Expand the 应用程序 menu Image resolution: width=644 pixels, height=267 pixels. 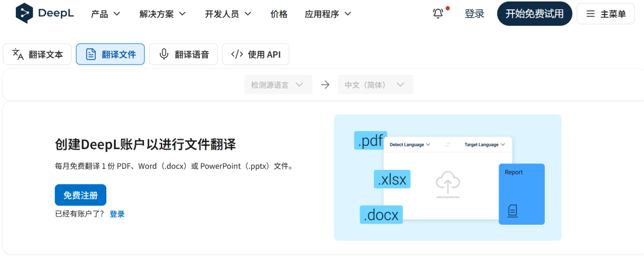[328, 14]
